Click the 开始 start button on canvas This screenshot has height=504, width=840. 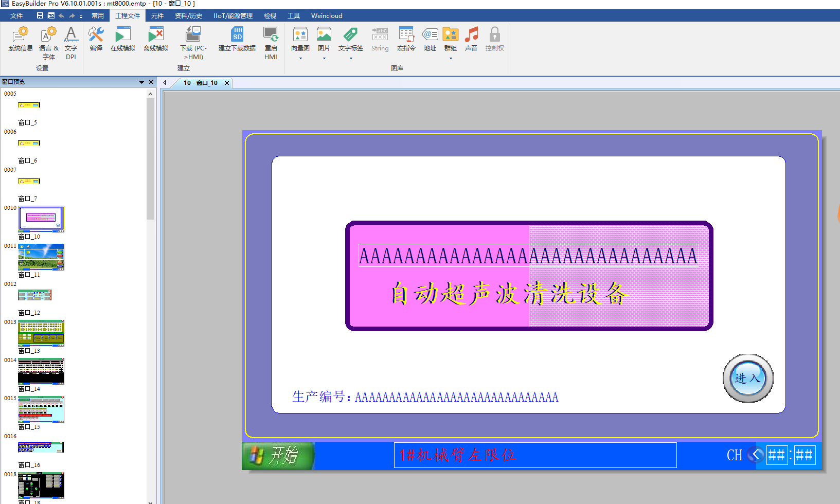pos(278,456)
